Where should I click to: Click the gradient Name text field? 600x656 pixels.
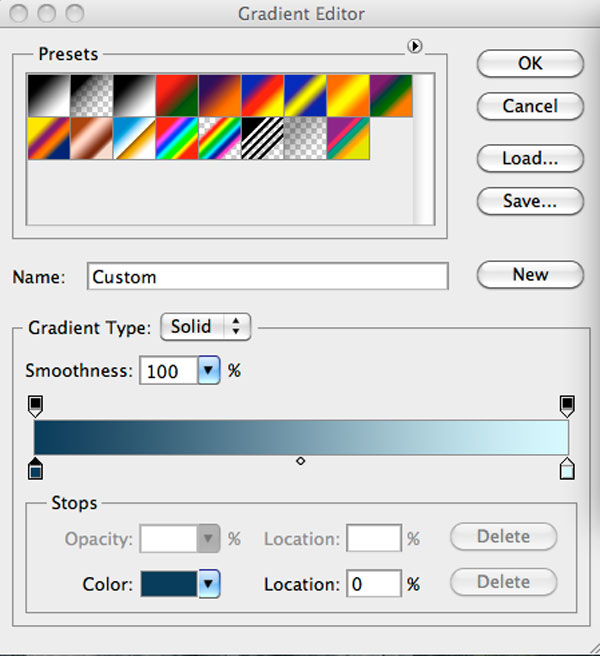tap(267, 277)
